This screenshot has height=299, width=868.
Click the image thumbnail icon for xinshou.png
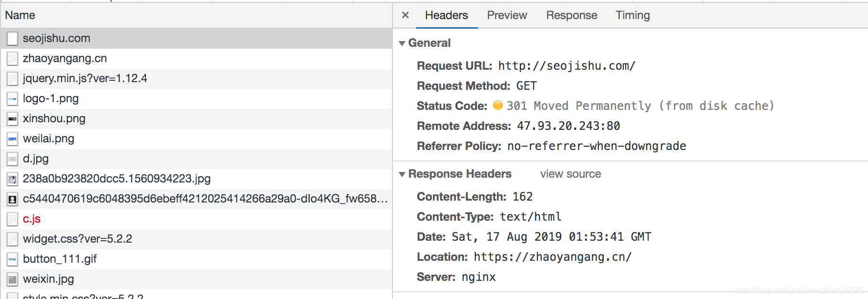pos(12,119)
